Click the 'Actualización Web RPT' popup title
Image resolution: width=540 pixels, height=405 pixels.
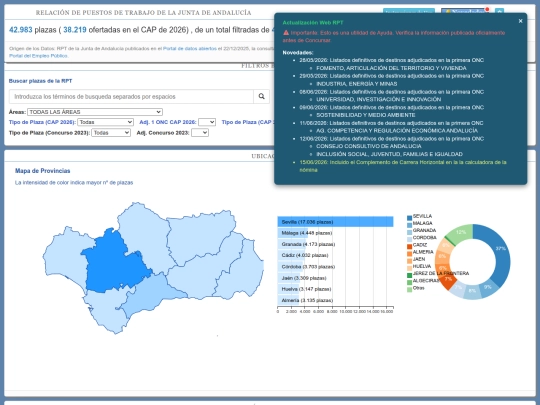[x=313, y=23]
